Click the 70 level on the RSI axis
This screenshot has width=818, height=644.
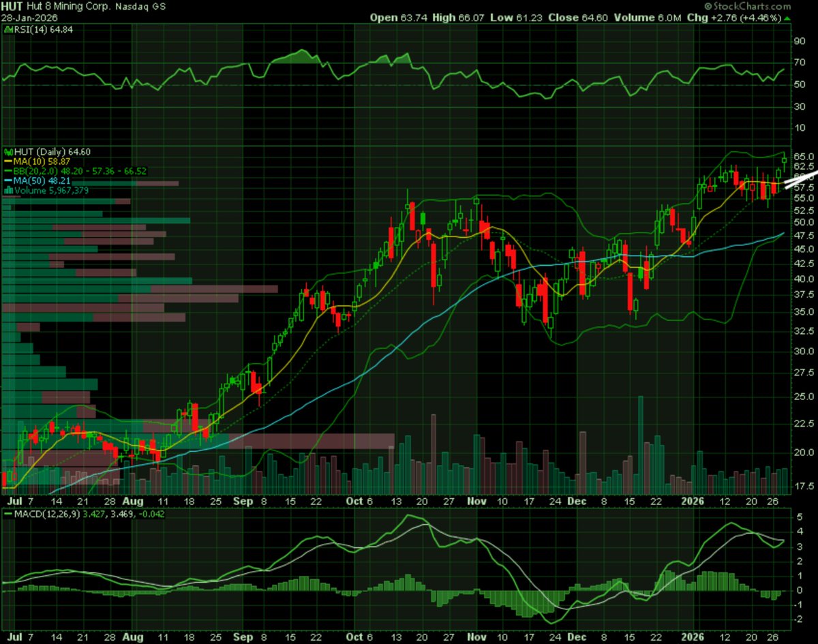coord(799,63)
